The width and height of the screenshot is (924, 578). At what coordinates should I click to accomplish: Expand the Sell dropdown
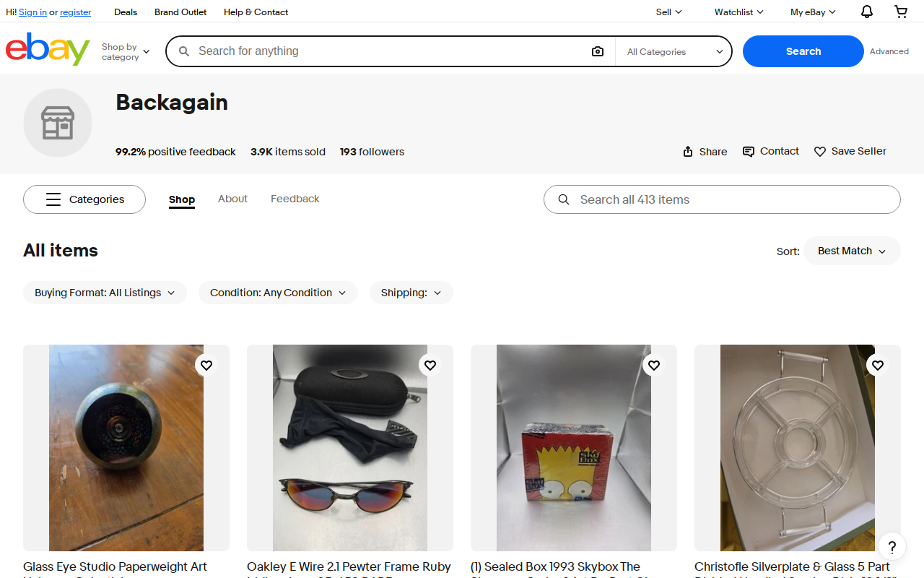(668, 12)
